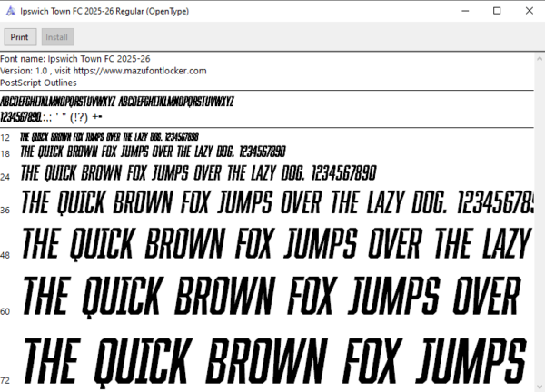545x392 pixels.
Task: Maximize the font viewer window
Action: (x=497, y=11)
